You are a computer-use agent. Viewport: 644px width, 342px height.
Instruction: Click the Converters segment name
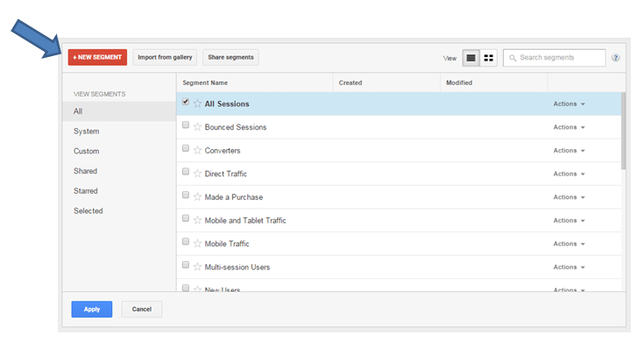click(x=223, y=151)
